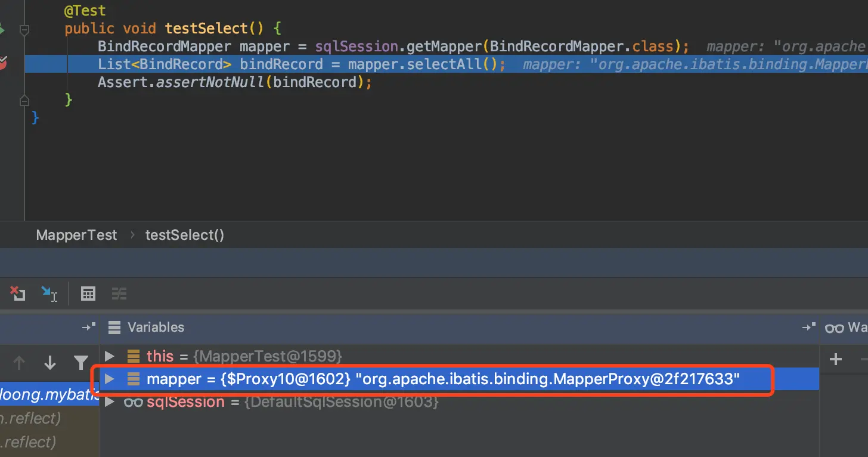The width and height of the screenshot is (868, 457).
Task: Click the field icon of the this variable
Action: [x=134, y=356]
